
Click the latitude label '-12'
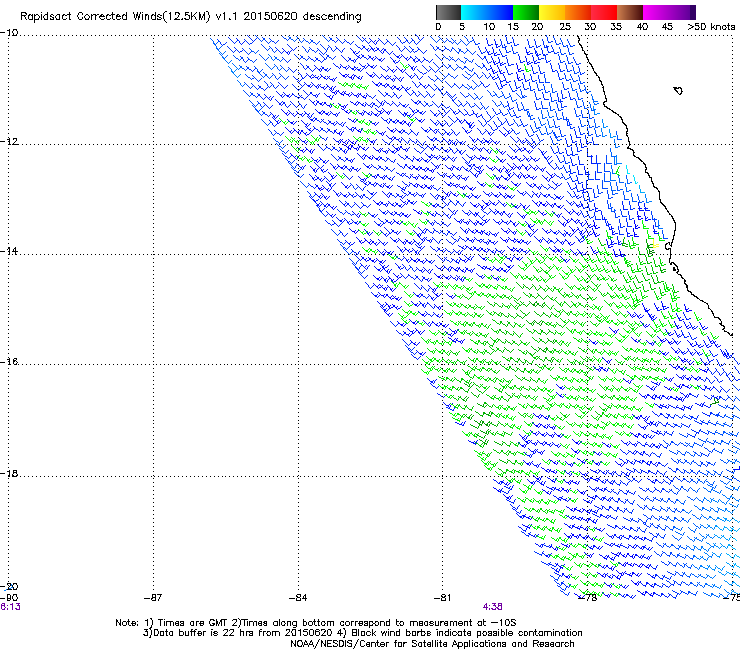point(9,142)
